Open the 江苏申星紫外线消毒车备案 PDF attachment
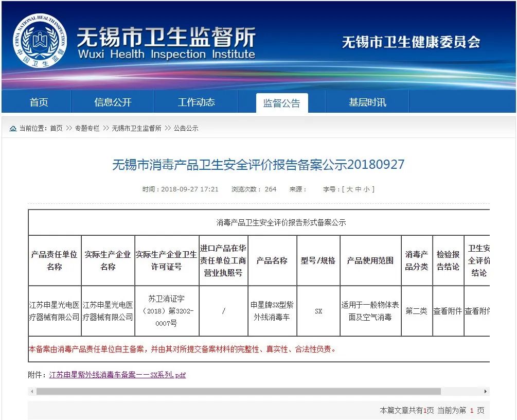Viewport: 517px width, 420px height. [x=117, y=375]
